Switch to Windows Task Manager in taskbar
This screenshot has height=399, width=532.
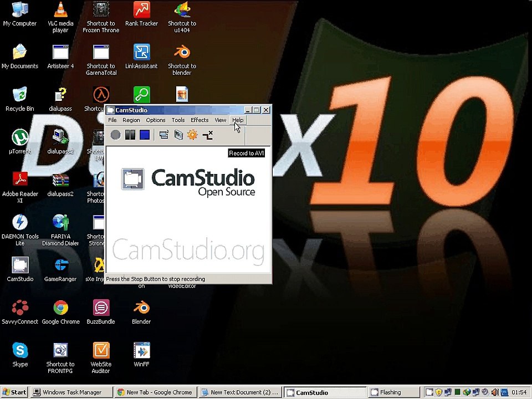[x=72, y=392]
